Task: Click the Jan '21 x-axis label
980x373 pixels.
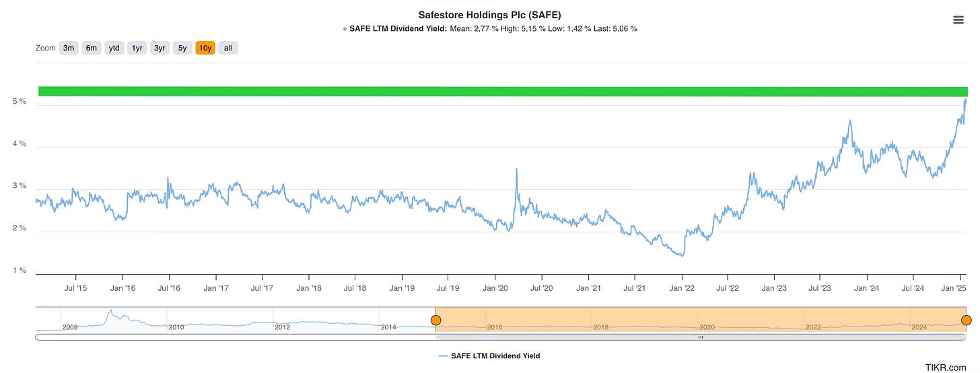Action: 589,288
